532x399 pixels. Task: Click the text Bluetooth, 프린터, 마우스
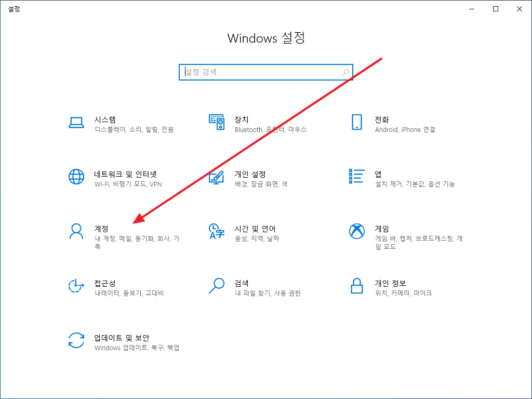click(x=270, y=129)
